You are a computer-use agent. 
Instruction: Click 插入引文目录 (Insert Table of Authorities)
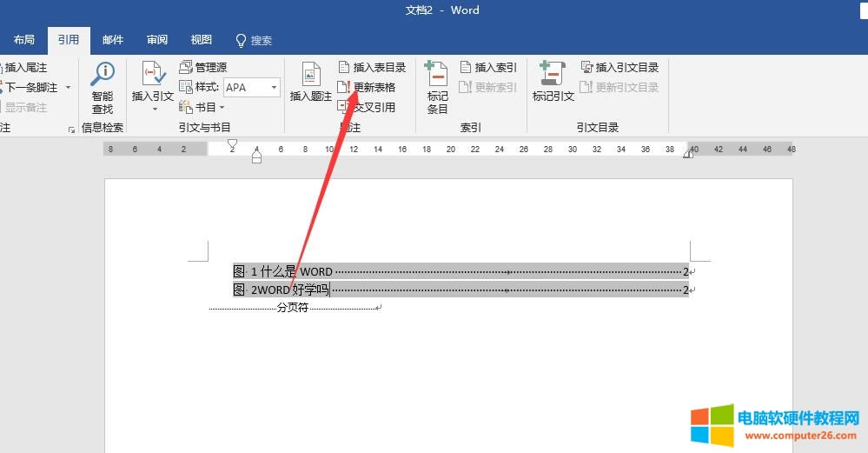(x=619, y=67)
